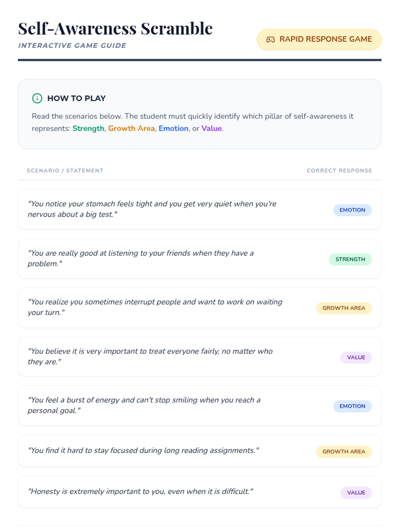399x532 pixels.
Task: Click the Self-Awareness Scramble title
Action: pos(115,29)
